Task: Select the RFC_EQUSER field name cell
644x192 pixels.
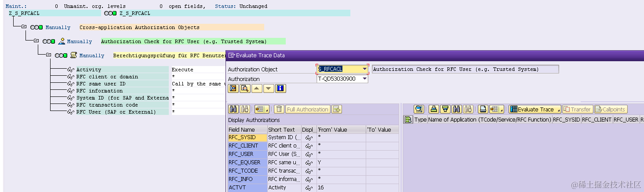Action: (247, 162)
